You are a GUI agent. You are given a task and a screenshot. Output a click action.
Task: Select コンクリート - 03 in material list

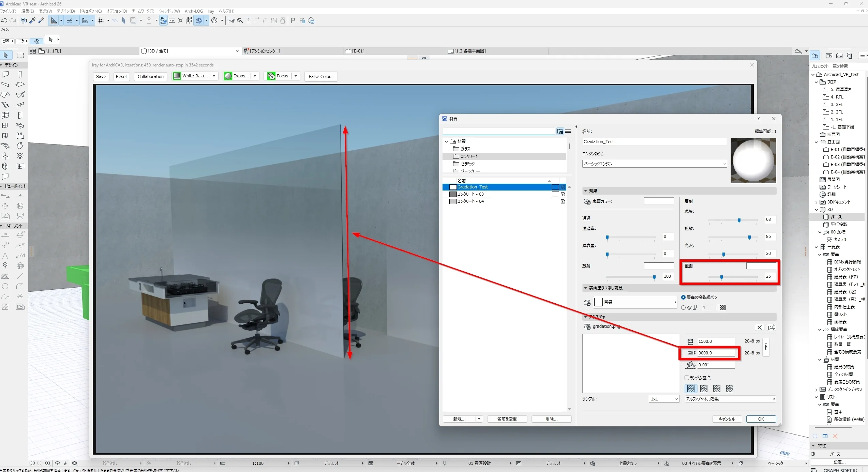(x=504, y=194)
